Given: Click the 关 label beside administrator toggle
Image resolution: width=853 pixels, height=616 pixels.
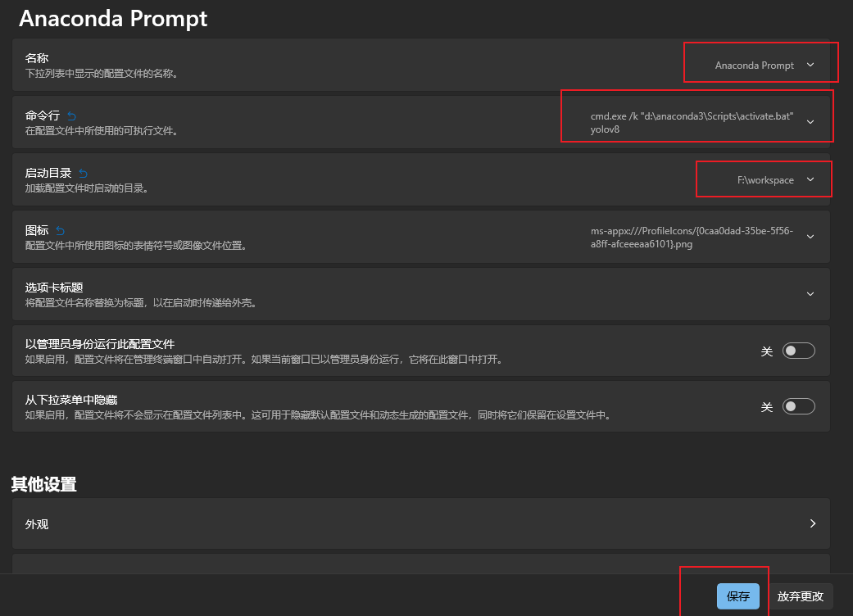Looking at the screenshot, I should [x=767, y=351].
